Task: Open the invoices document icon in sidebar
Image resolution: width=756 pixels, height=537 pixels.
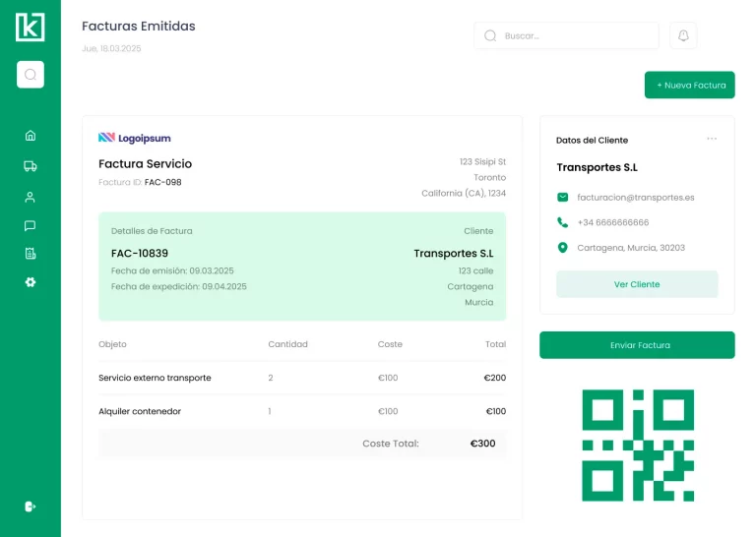Action: point(31,254)
